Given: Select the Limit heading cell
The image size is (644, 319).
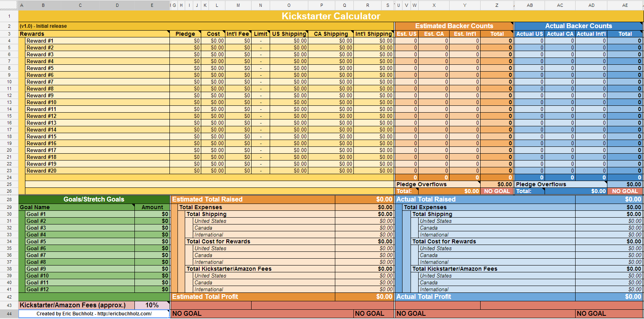Looking at the screenshot, I should point(260,34).
